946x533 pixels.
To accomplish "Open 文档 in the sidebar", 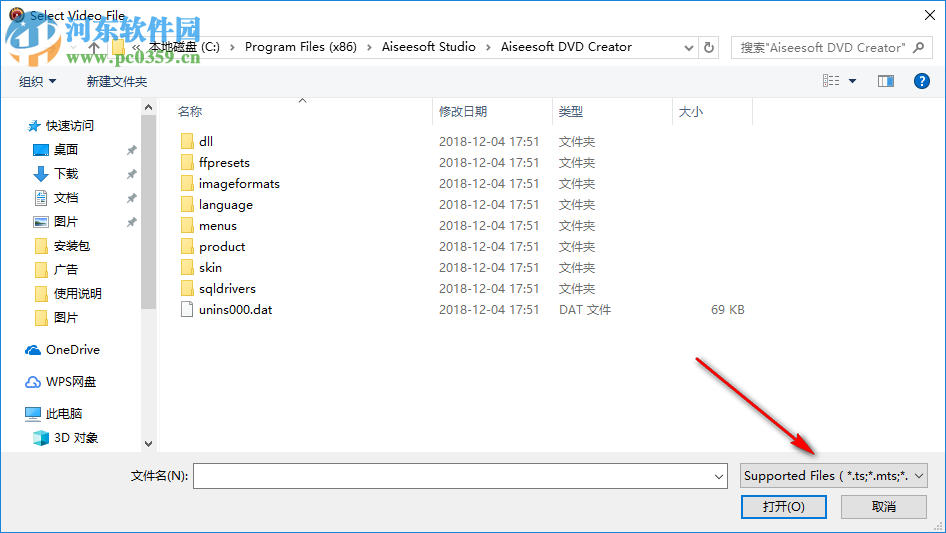I will [66, 198].
